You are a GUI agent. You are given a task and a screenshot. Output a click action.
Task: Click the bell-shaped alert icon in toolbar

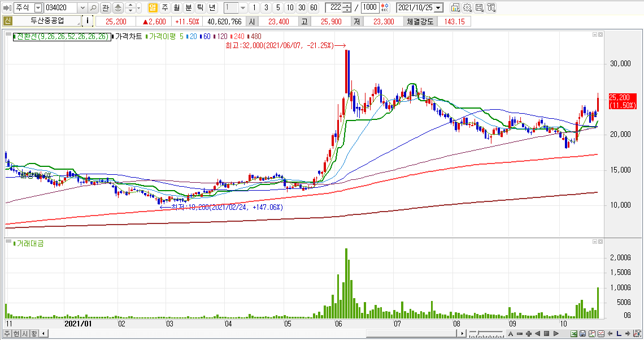point(118,7)
